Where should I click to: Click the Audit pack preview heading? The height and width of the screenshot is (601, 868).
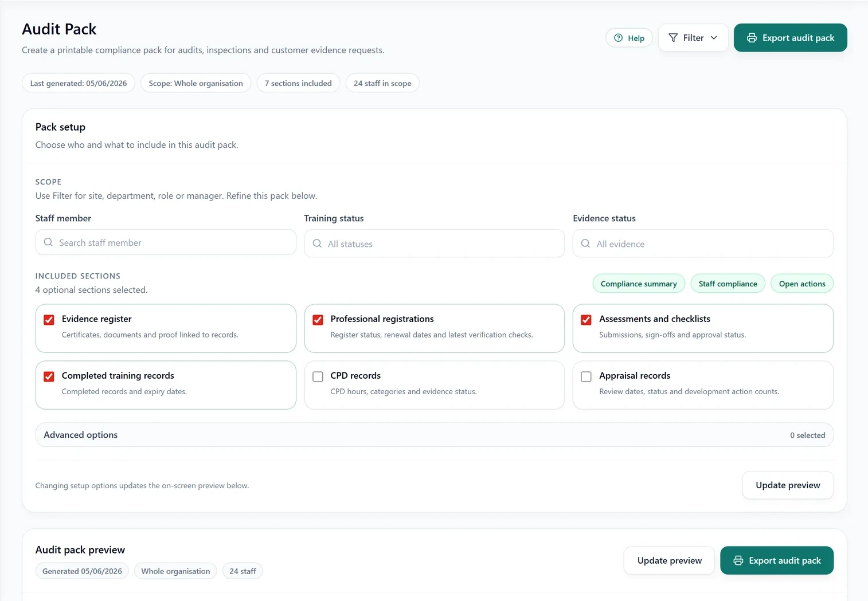[x=80, y=550]
